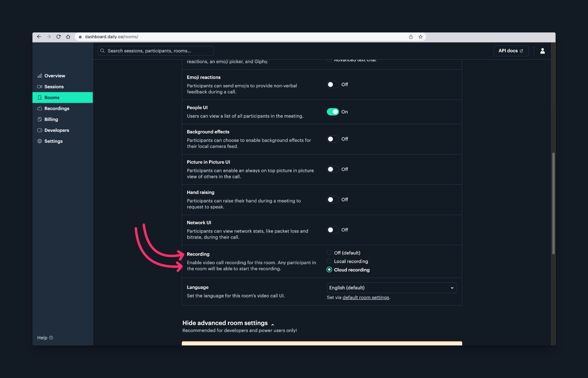Click the Billing icon in sidebar
Viewport: 588px width, 378px height.
pyautogui.click(x=39, y=119)
